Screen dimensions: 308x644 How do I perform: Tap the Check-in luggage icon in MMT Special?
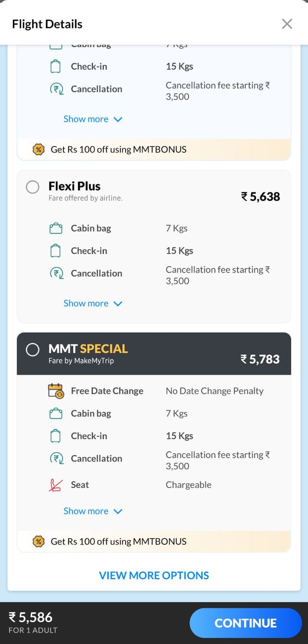point(56,436)
